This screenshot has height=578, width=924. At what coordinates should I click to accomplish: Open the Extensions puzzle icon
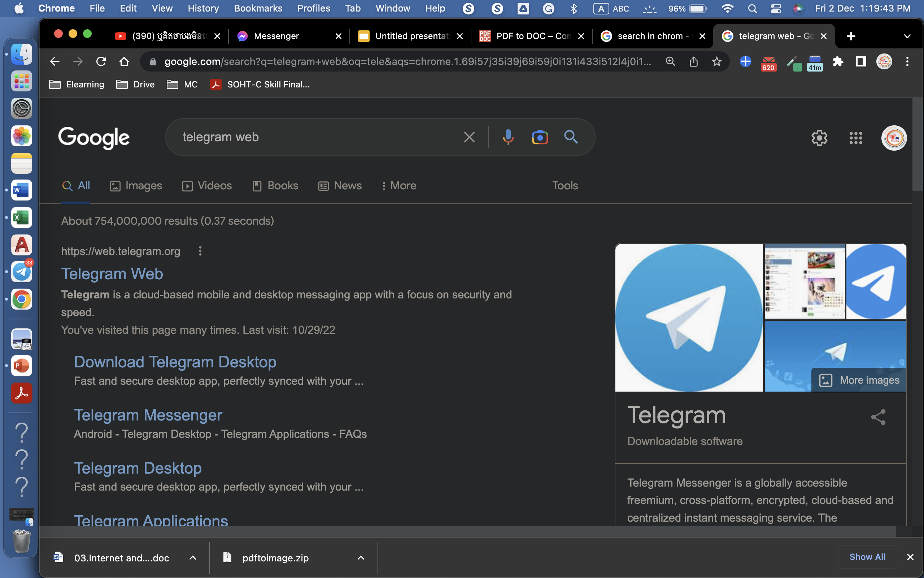[x=838, y=61]
